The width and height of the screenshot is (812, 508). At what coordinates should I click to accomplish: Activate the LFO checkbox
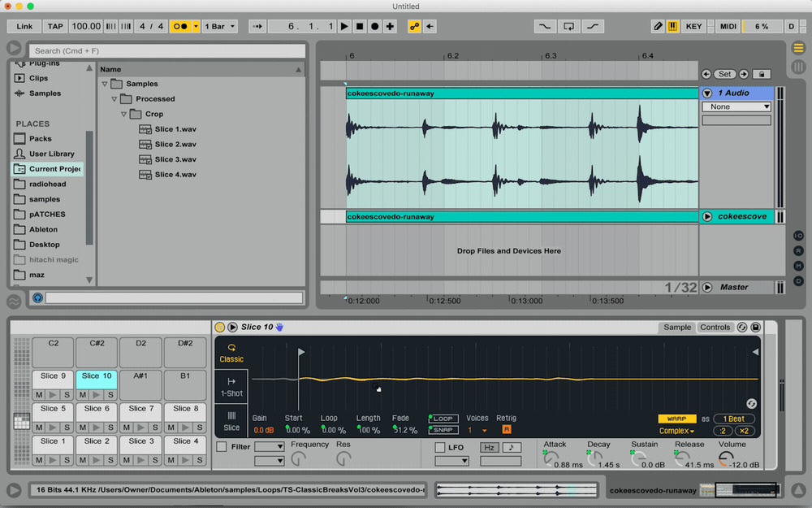(439, 446)
